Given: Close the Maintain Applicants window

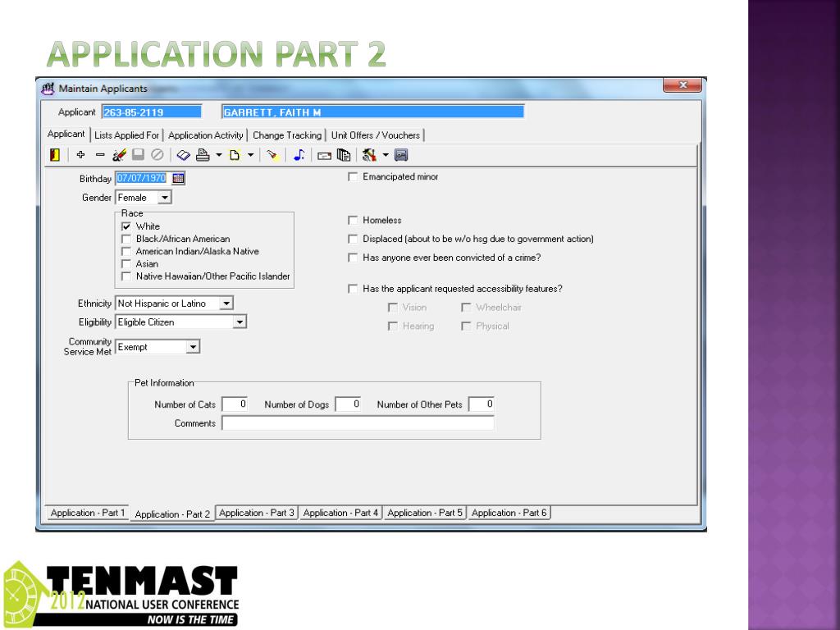Looking at the screenshot, I should click(682, 85).
